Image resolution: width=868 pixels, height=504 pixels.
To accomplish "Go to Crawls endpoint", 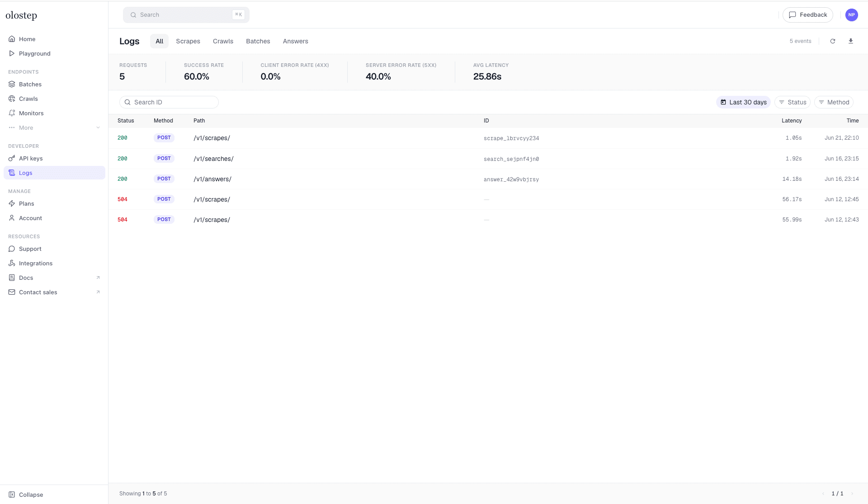I will point(54,99).
